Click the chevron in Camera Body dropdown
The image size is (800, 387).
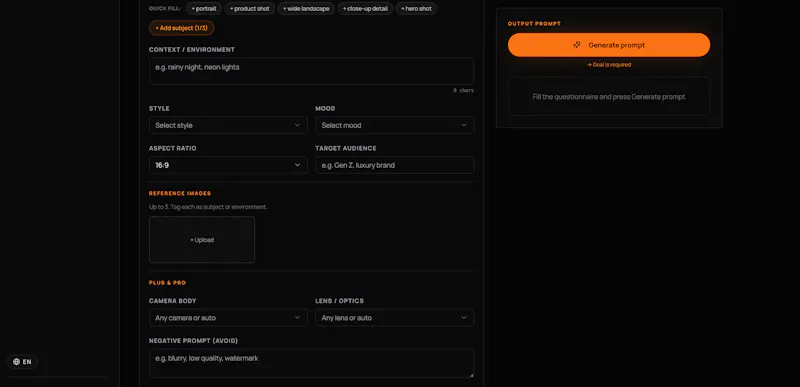297,318
